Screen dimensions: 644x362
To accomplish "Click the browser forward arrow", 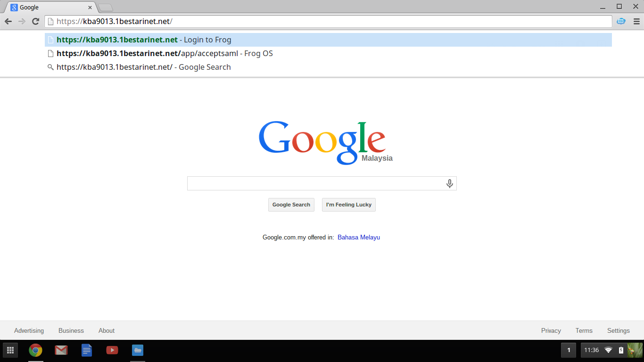I will [22, 21].
